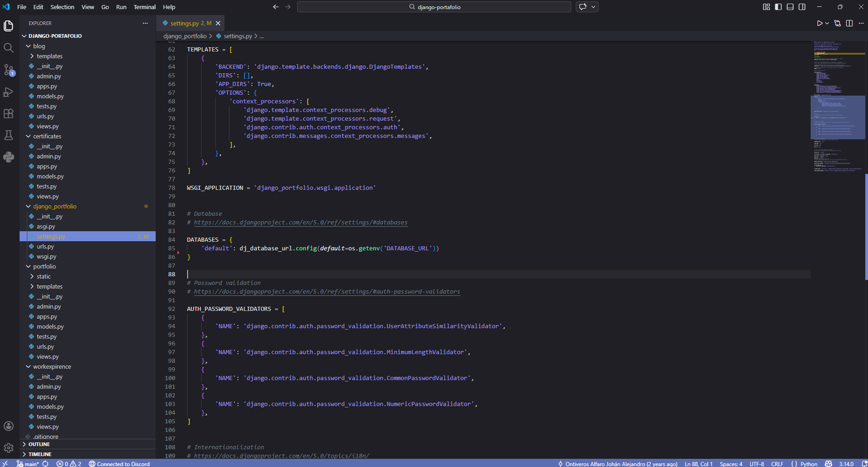Toggle the Secondary Side Bar layout button
Viewport: 868px width, 467px height.
pyautogui.click(x=802, y=7)
